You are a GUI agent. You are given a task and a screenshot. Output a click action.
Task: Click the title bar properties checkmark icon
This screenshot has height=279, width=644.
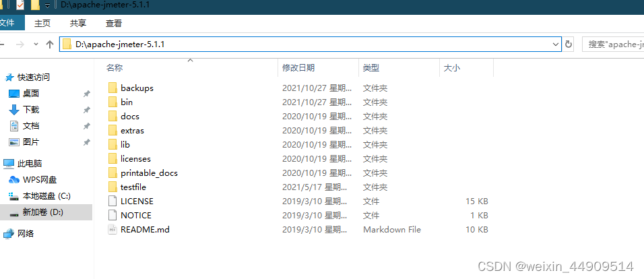(20, 5)
